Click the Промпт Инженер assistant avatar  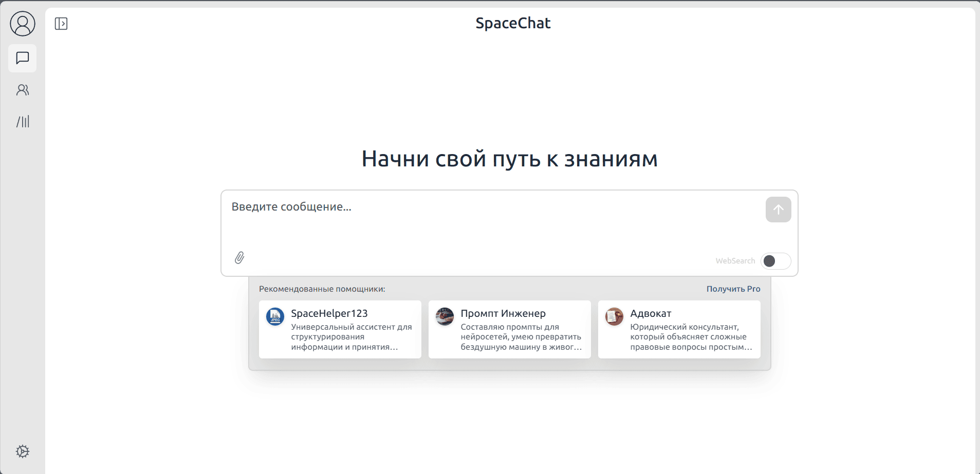pyautogui.click(x=445, y=317)
